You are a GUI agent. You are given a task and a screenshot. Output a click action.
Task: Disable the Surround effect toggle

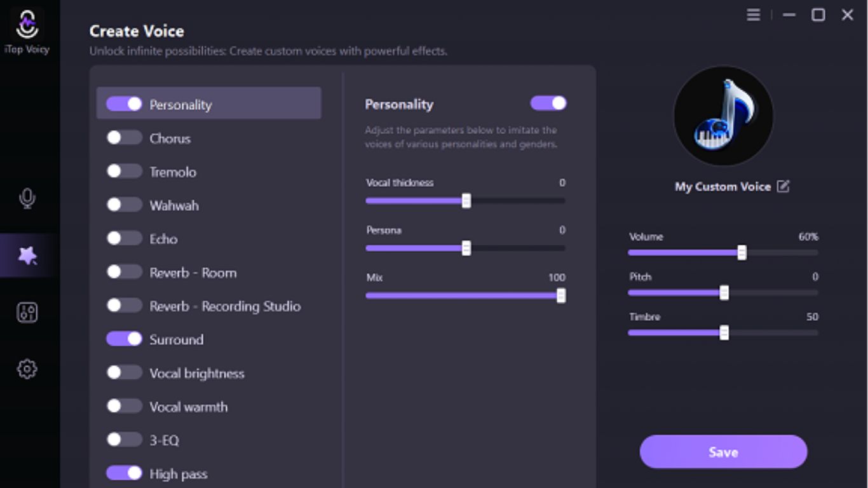[x=124, y=339]
